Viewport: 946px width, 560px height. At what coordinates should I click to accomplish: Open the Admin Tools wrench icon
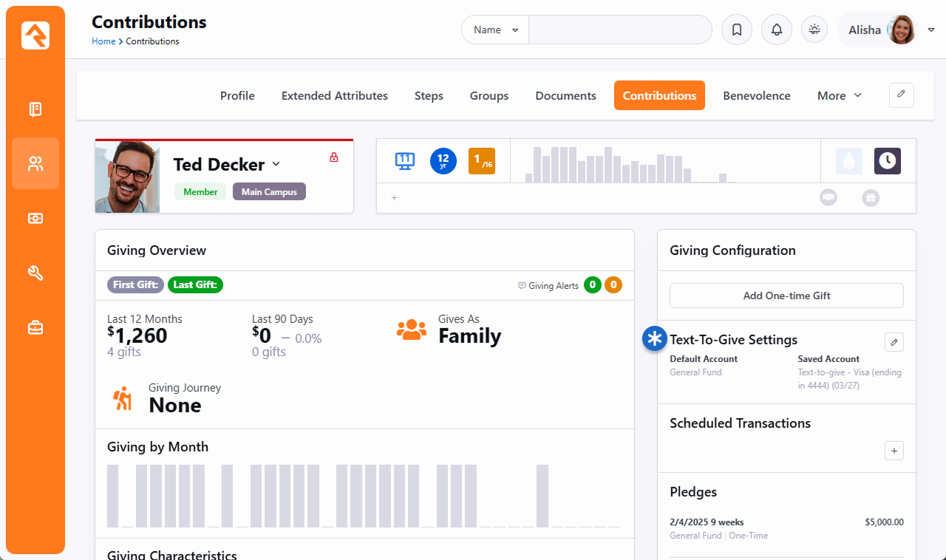35,273
